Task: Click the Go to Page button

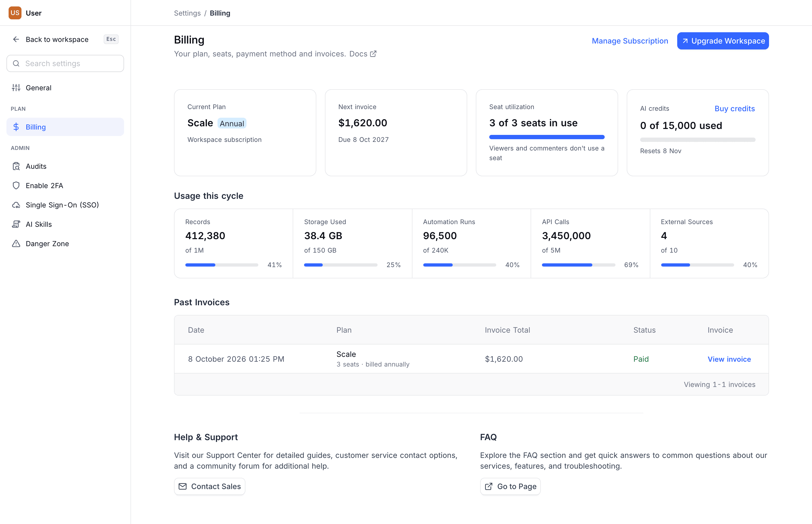Action: pyautogui.click(x=510, y=487)
